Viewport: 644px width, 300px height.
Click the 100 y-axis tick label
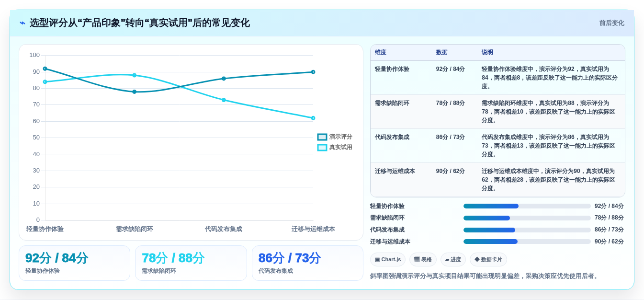click(34, 55)
